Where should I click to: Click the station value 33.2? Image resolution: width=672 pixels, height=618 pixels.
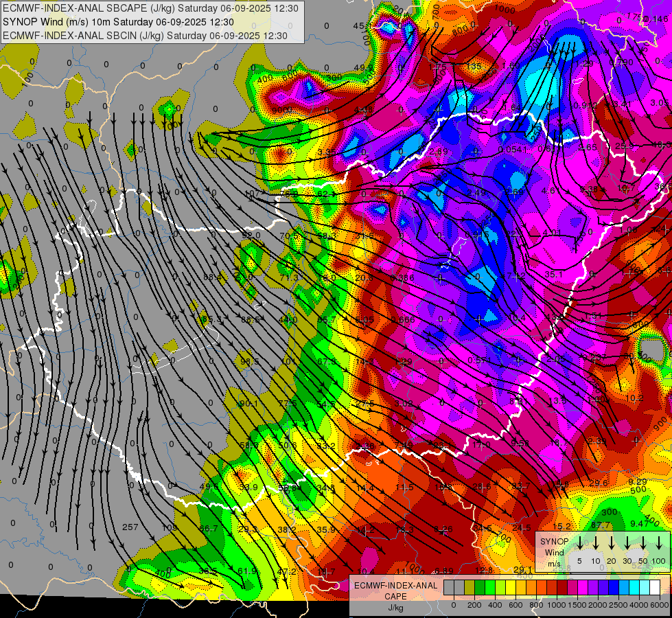326,446
